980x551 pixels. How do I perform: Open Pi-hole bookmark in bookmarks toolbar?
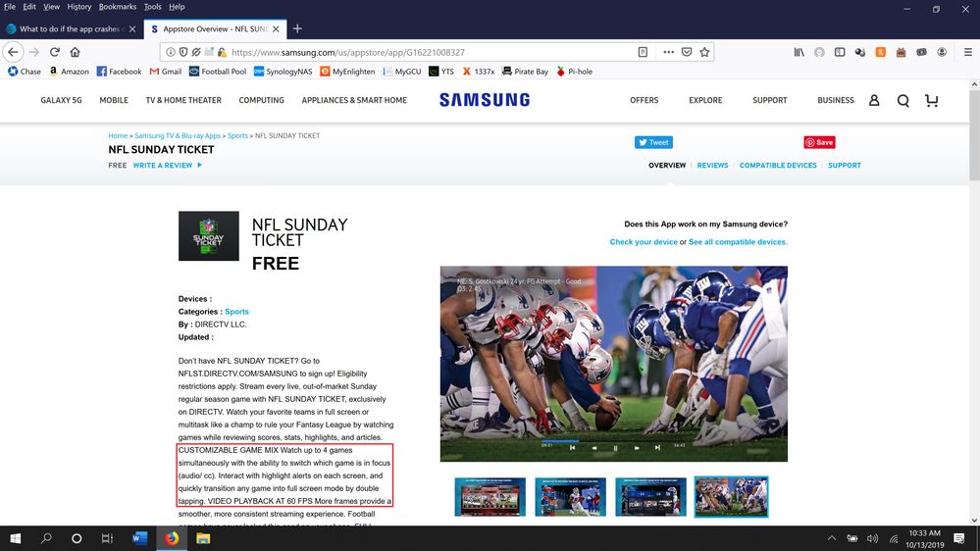574,72
